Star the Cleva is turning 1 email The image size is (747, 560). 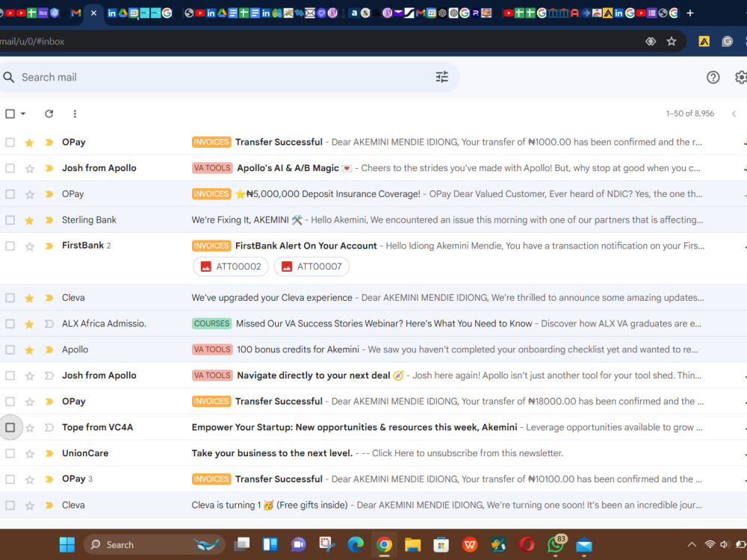click(x=30, y=505)
